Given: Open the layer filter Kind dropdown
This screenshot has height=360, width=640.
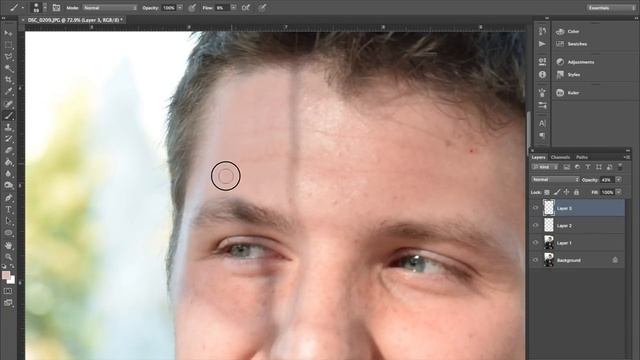Looking at the screenshot, I should click(545, 167).
